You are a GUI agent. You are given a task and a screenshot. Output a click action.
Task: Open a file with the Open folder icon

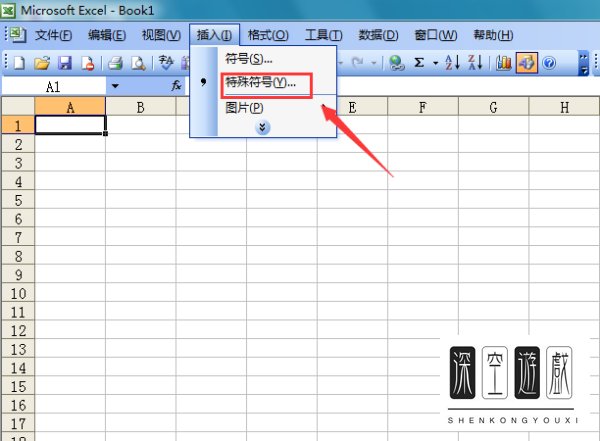[42, 63]
